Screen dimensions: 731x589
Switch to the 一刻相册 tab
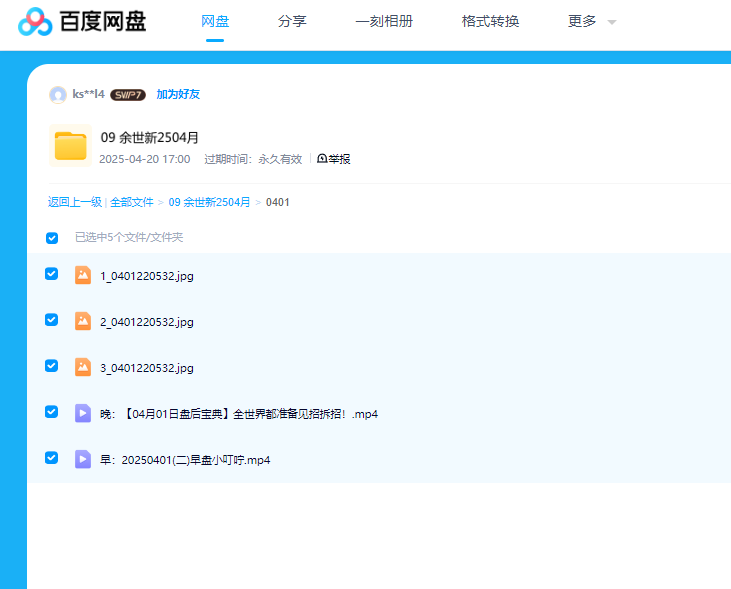(384, 21)
